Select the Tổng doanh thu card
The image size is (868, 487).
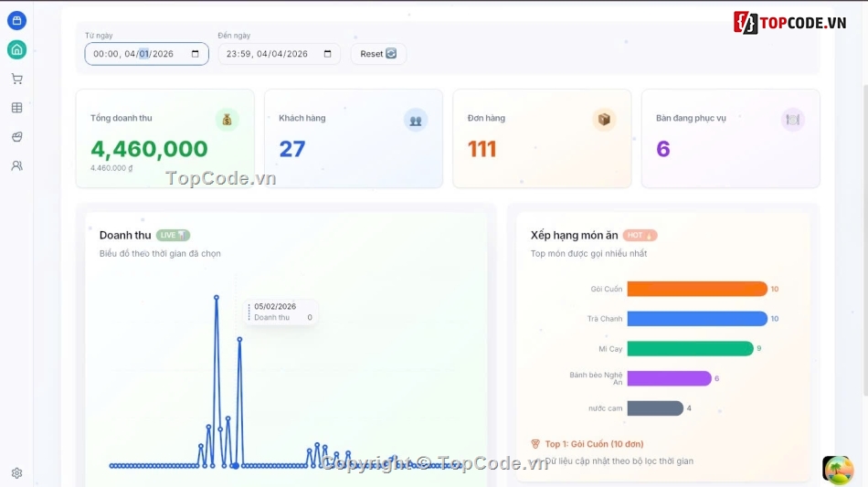pyautogui.click(x=165, y=138)
